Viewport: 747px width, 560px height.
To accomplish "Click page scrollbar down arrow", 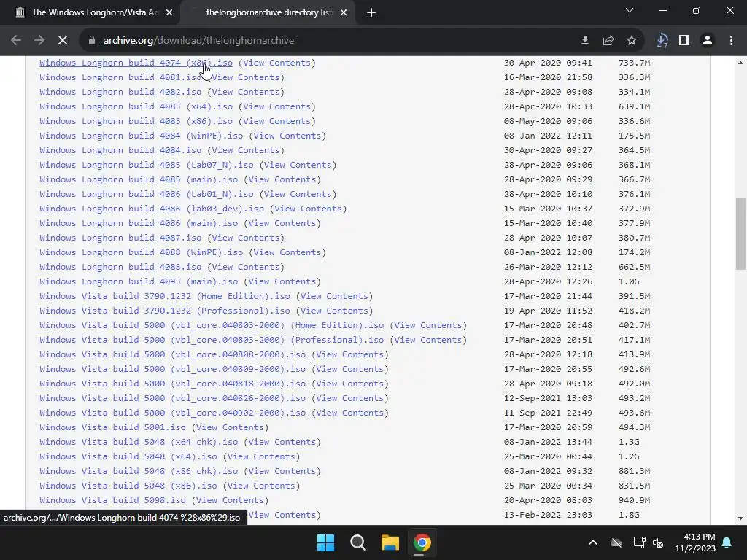I will [741, 518].
